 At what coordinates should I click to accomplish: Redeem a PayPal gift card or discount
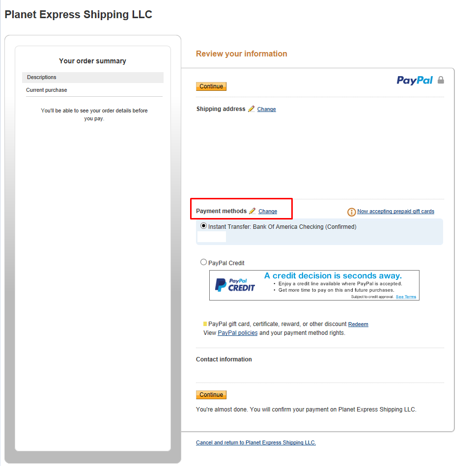[358, 324]
